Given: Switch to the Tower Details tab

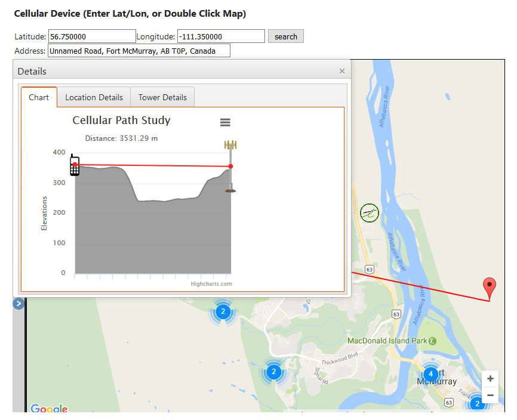Looking at the screenshot, I should (162, 97).
